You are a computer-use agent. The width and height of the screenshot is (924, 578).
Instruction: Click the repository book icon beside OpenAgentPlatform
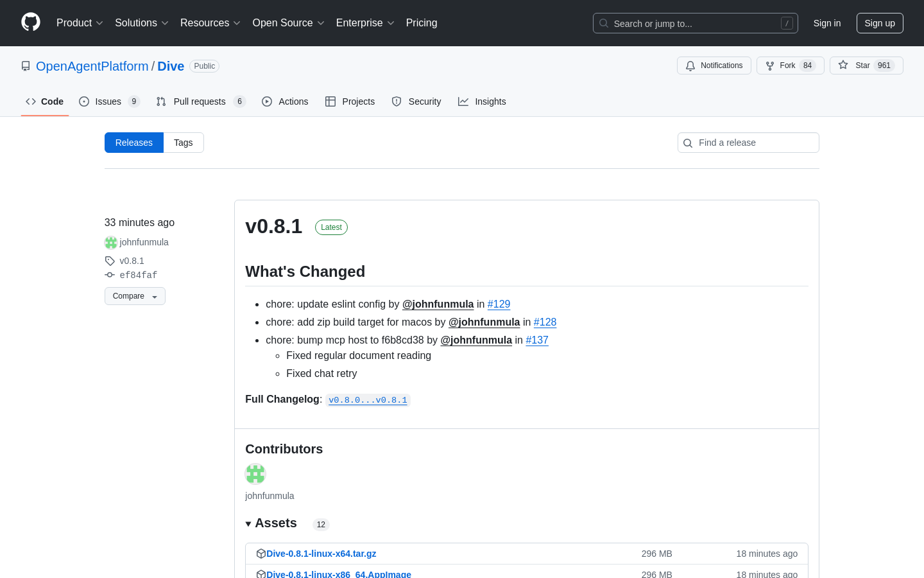26,66
